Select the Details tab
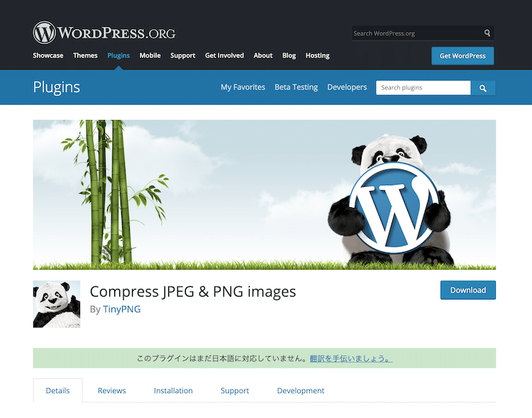532x418 pixels. click(x=57, y=390)
